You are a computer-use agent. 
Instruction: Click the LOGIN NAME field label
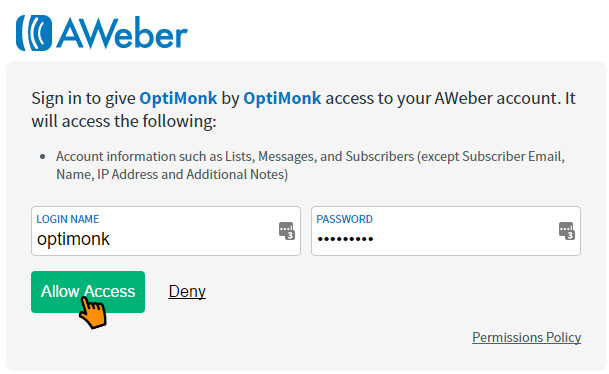pyautogui.click(x=68, y=219)
